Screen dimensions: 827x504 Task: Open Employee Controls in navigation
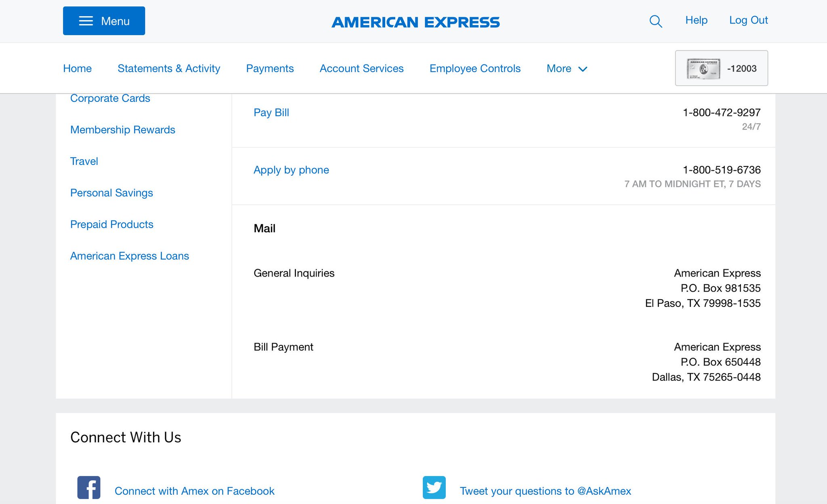(475, 68)
